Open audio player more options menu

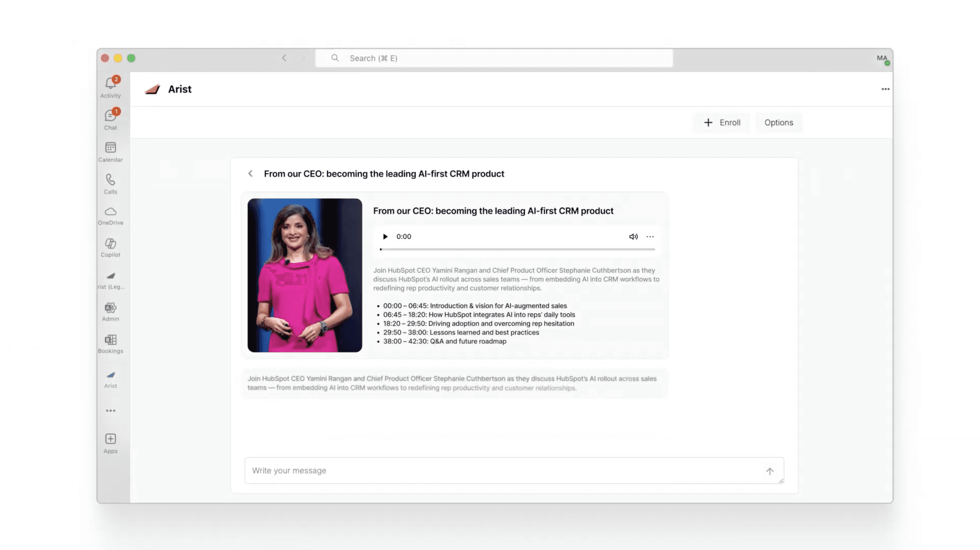click(x=650, y=236)
